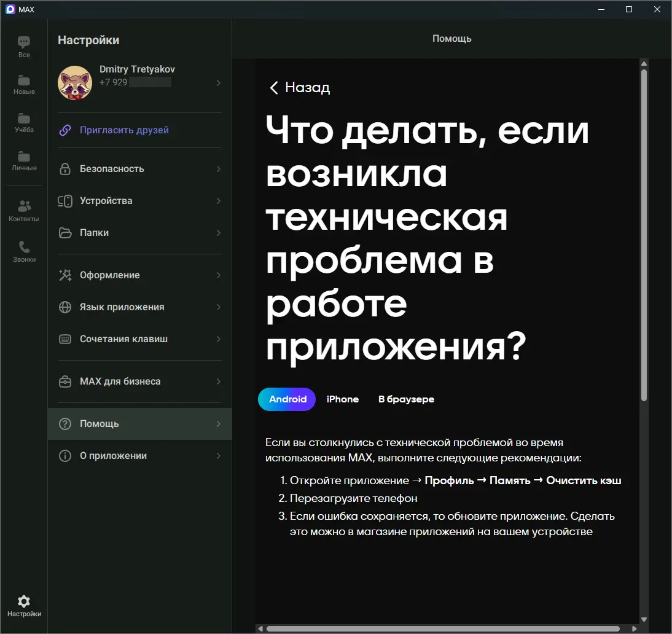Click the raccoon profile avatar
672x634 pixels.
tap(75, 83)
